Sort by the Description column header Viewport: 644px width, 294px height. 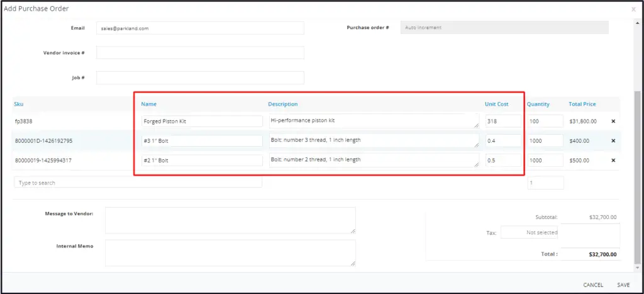(x=283, y=104)
